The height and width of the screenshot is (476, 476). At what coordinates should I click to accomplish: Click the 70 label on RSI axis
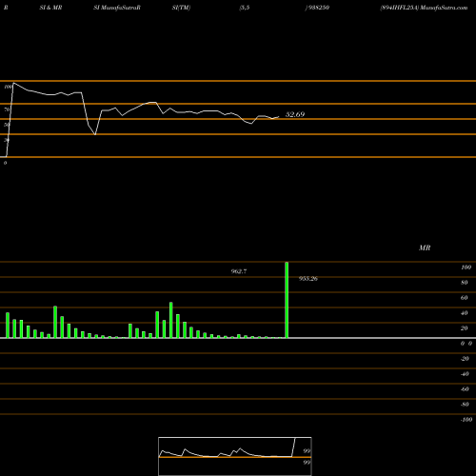pyautogui.click(x=7, y=109)
